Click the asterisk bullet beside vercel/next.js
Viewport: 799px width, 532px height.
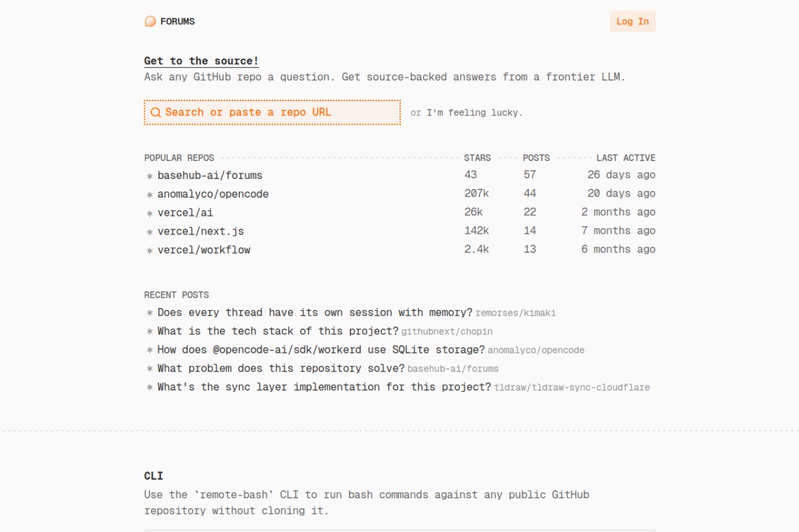pos(149,232)
